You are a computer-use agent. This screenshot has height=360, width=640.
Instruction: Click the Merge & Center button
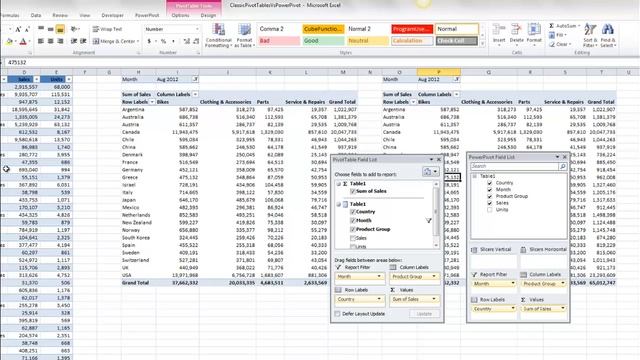point(116,41)
